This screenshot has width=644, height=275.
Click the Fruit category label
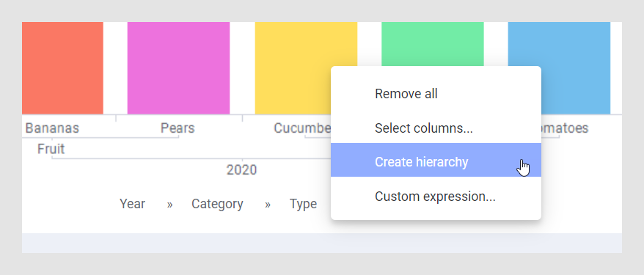[51, 149]
